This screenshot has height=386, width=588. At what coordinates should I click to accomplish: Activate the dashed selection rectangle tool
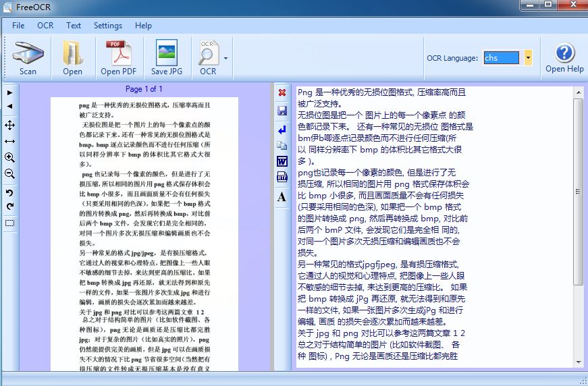coord(9,223)
